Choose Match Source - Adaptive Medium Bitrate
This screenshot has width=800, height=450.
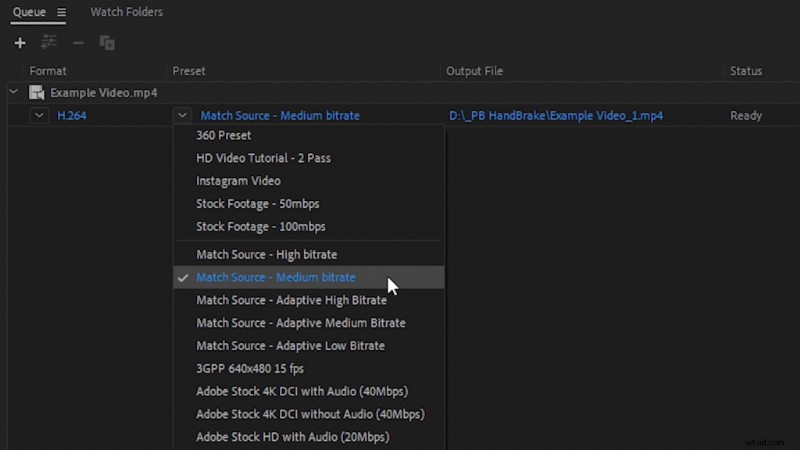[309, 323]
